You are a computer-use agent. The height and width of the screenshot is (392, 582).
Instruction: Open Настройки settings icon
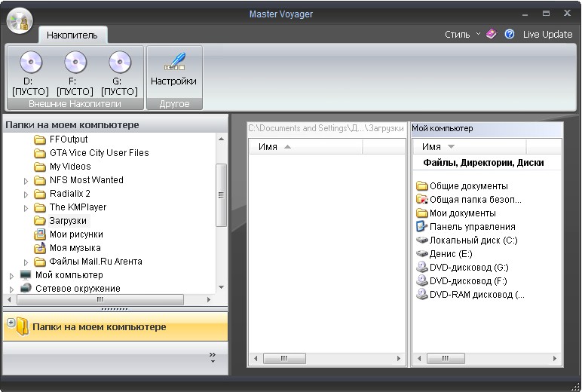click(x=173, y=63)
